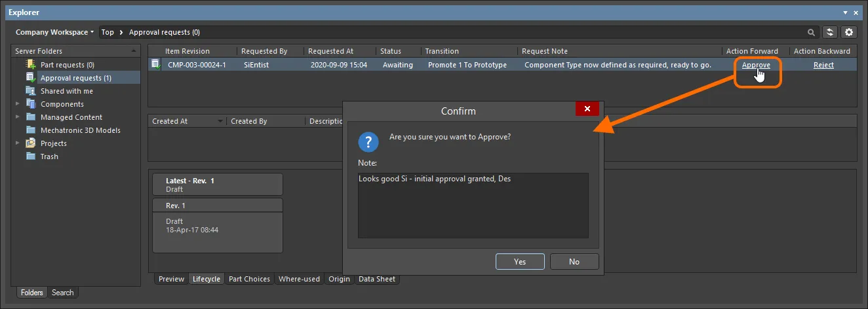The image size is (868, 309).
Task: Open the Created At column sort dropdown
Action: click(x=220, y=121)
